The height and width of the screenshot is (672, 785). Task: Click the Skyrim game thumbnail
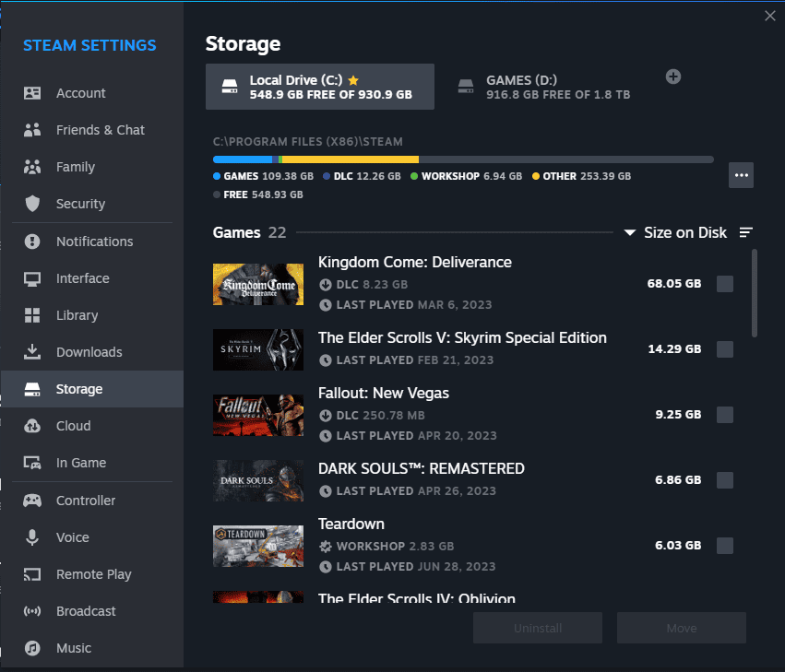[258, 349]
